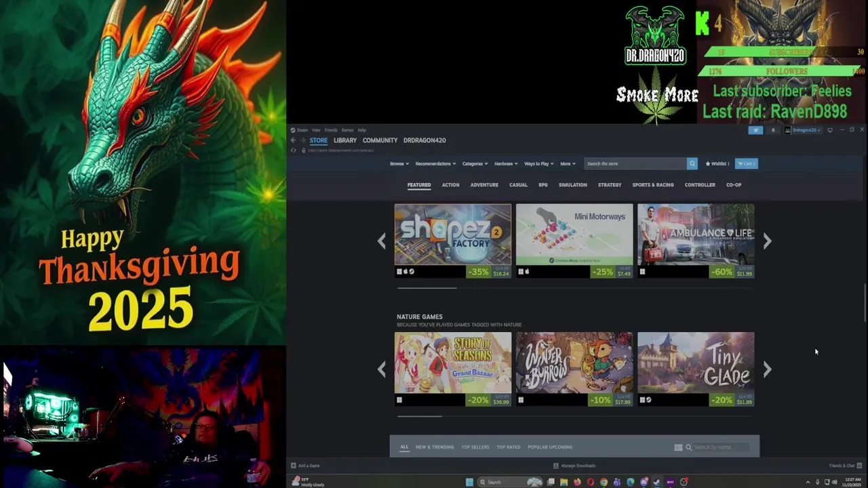Advance the Nature Games carousel right

[x=767, y=369]
